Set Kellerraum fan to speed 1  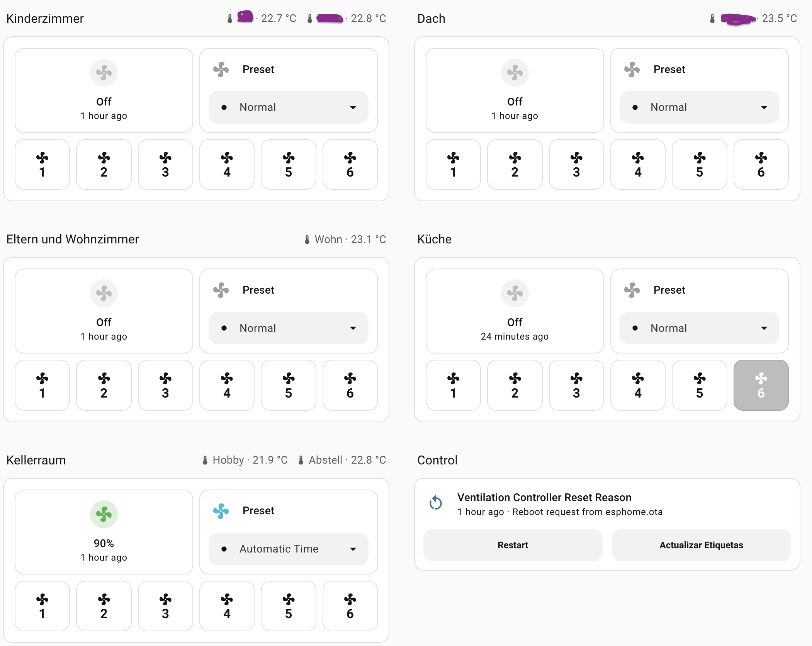(42, 606)
